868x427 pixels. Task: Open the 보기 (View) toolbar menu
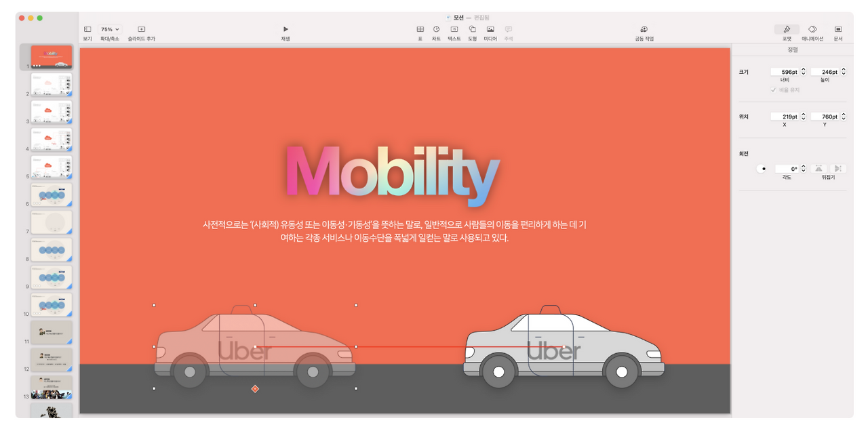pyautogui.click(x=87, y=29)
